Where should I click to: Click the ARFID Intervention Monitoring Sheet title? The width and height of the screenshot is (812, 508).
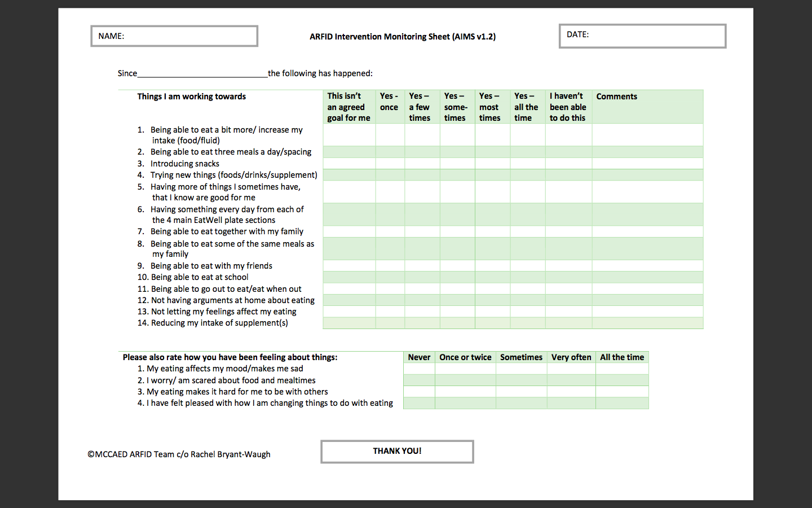point(403,37)
